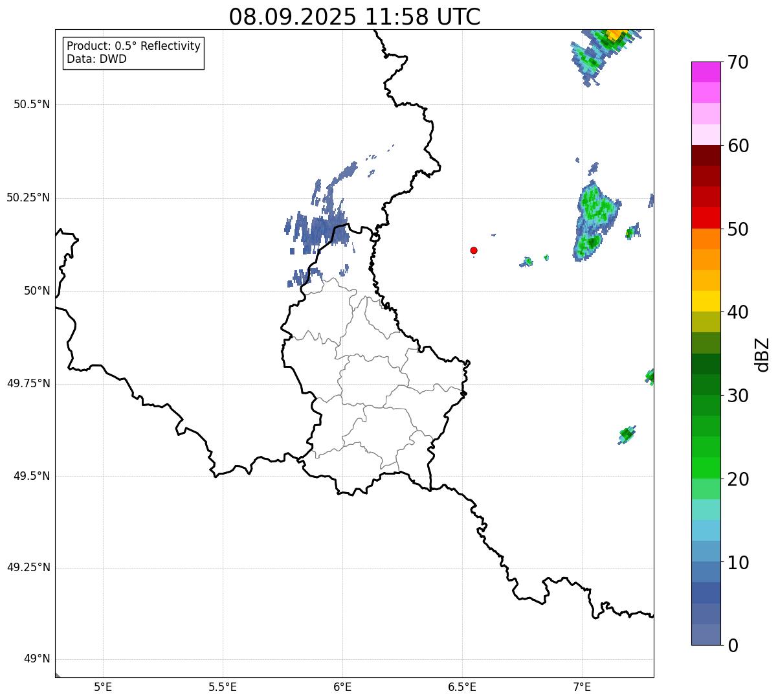Image resolution: width=778 pixels, height=700 pixels.
Task: Click the 5°E longitude label
Action: click(103, 687)
